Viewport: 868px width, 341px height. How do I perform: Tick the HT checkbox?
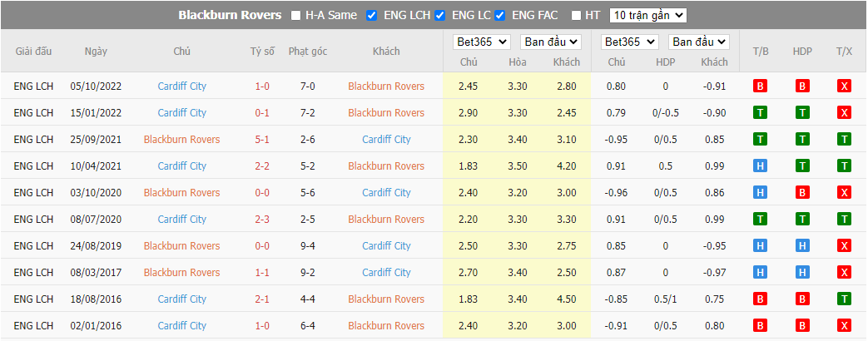[576, 16]
